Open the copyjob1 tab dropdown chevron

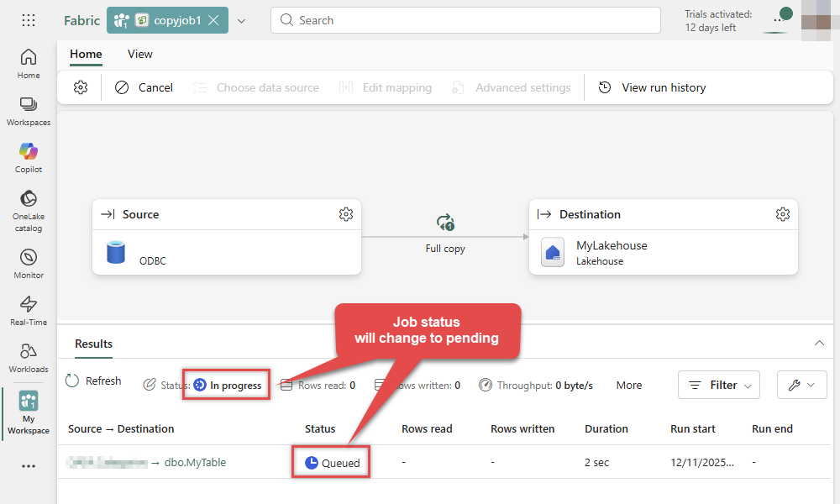(241, 20)
